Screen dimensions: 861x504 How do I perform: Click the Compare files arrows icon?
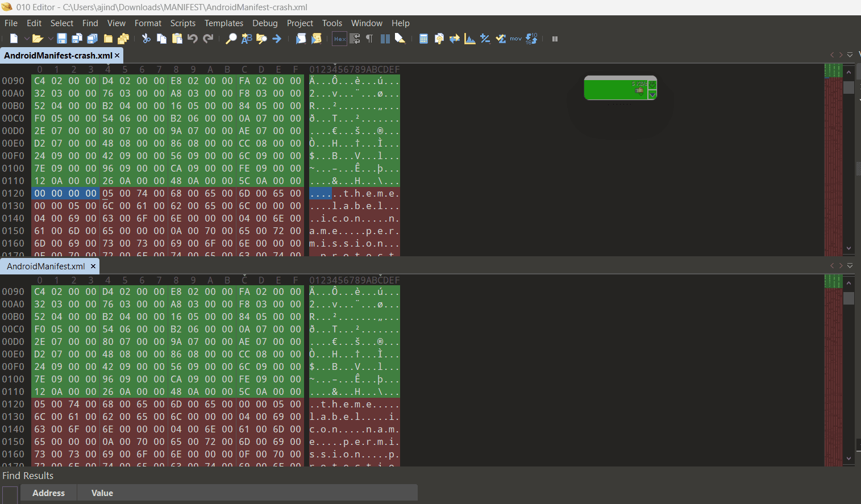(454, 39)
